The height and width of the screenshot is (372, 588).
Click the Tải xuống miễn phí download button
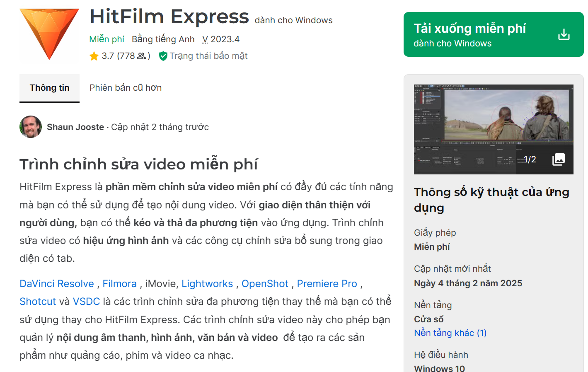point(494,34)
